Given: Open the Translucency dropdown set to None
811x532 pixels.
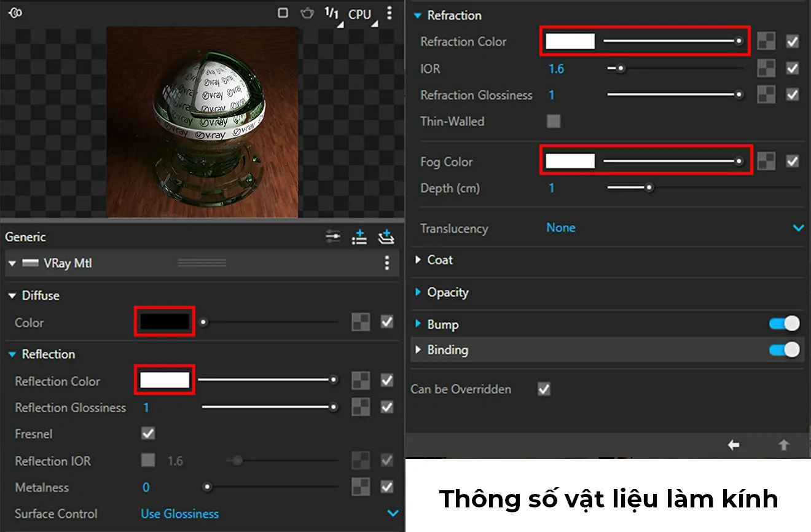Looking at the screenshot, I should [x=560, y=227].
